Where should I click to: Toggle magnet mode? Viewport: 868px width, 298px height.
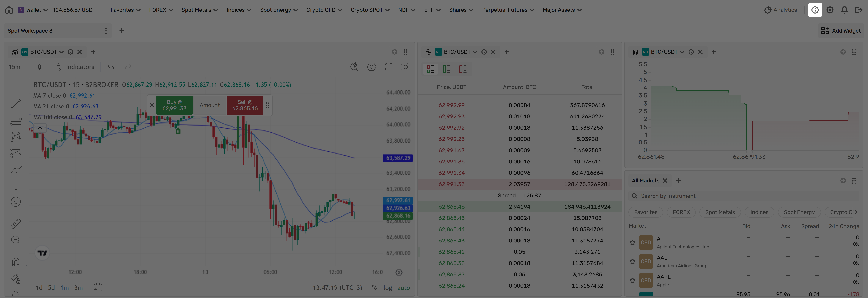[16, 262]
